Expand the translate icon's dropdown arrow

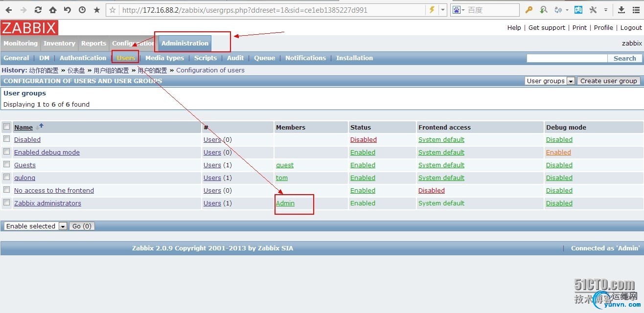click(x=567, y=10)
